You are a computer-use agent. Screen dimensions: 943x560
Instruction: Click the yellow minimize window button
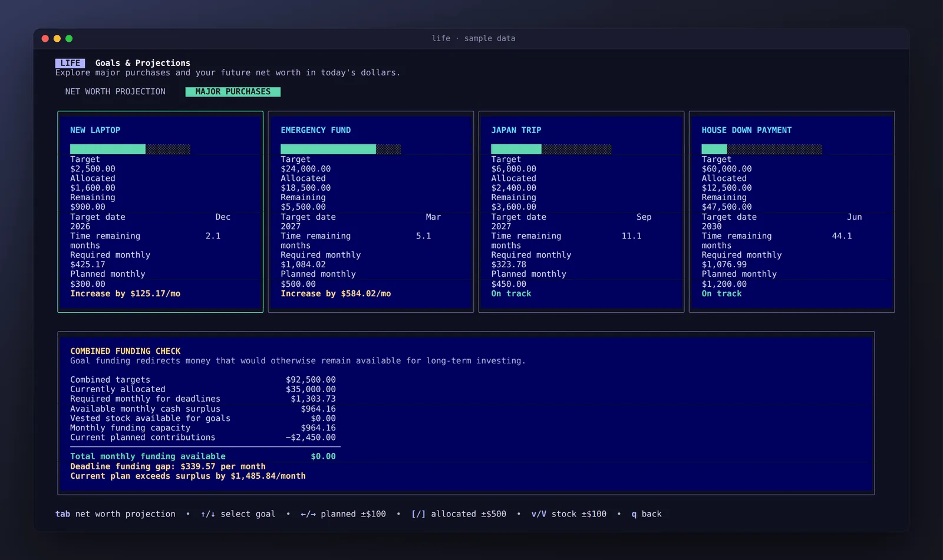point(57,38)
